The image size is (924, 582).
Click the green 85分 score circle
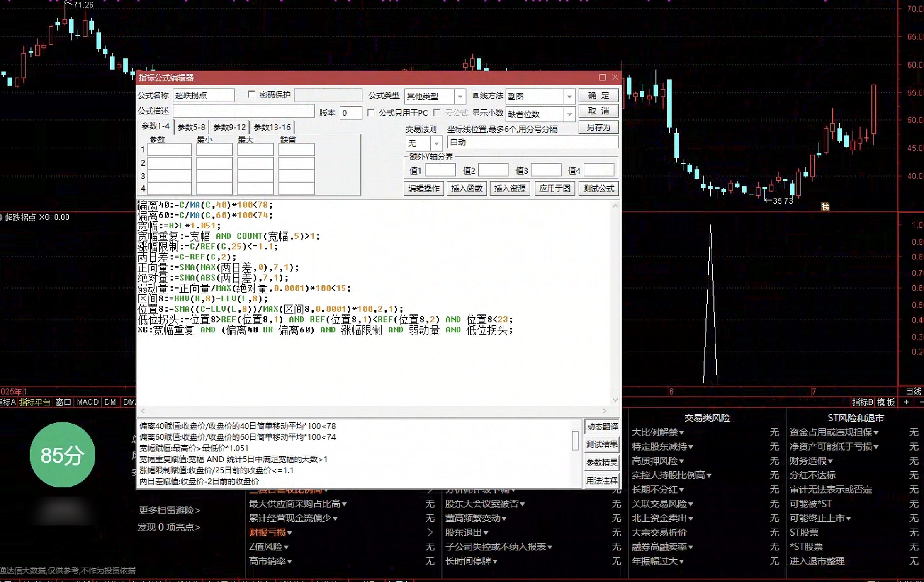(x=63, y=455)
